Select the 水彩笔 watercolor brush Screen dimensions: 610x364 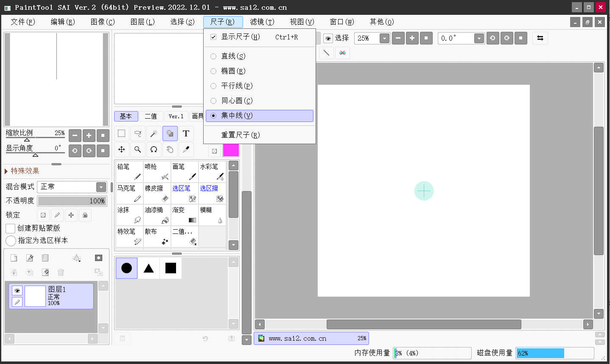pos(212,172)
